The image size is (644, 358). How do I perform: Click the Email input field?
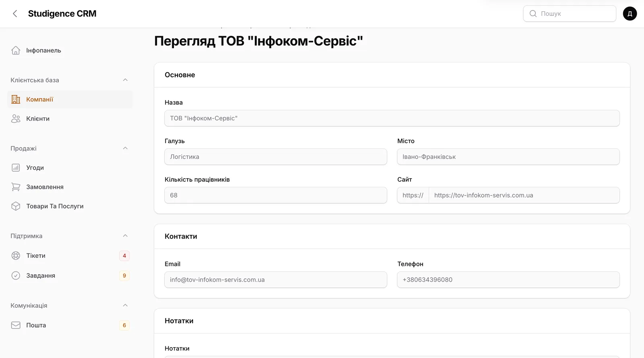pos(276,280)
